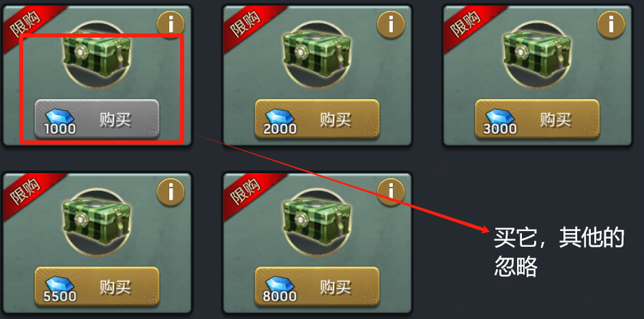The width and height of the screenshot is (644, 319).
Task: Click the blue gem icon beside 2000
Action: [280, 117]
